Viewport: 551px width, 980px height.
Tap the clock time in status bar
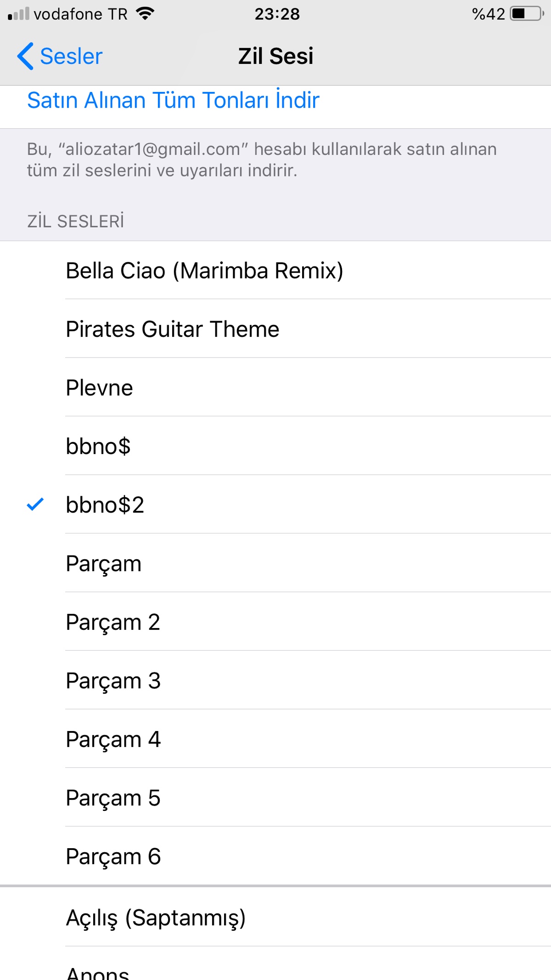(277, 14)
